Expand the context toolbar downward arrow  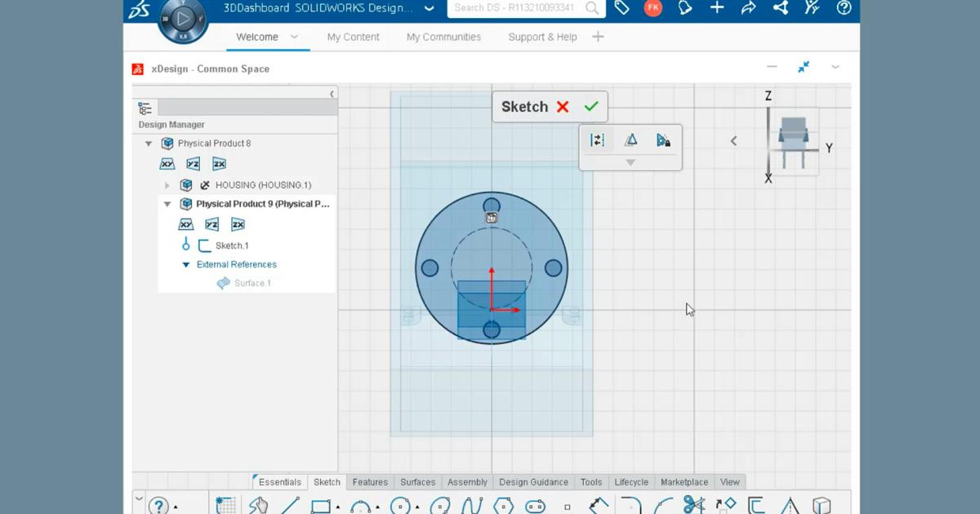pyautogui.click(x=630, y=162)
